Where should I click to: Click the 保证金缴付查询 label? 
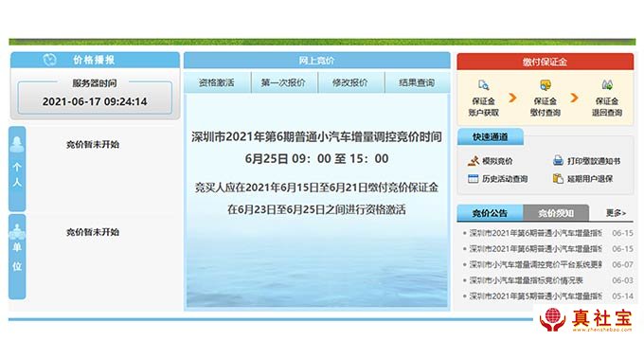[x=545, y=107]
